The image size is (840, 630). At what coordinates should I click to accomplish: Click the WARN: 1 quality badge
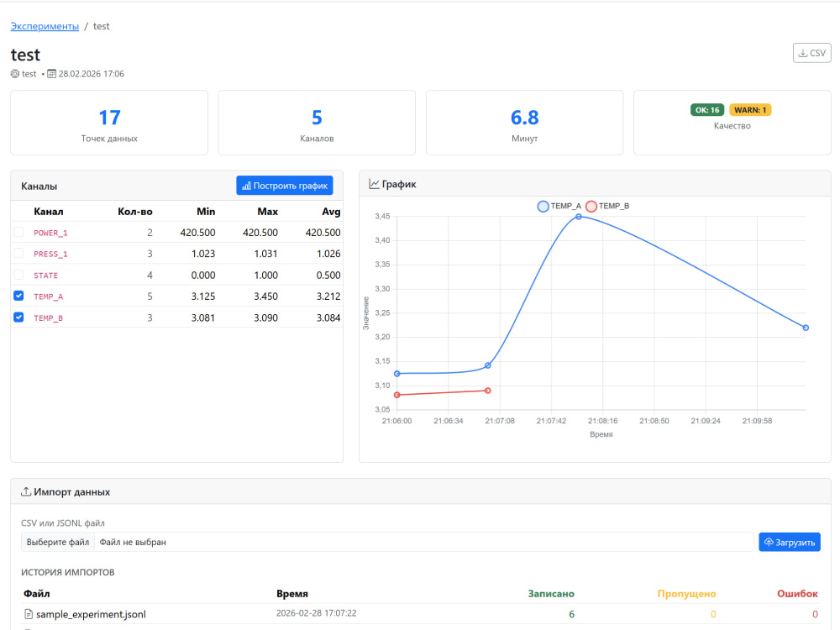pos(750,110)
